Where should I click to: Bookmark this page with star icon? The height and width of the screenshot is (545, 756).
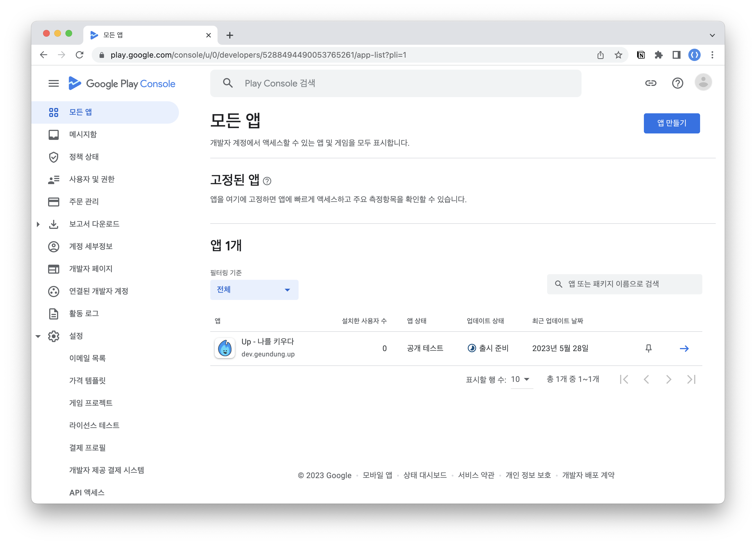(618, 55)
